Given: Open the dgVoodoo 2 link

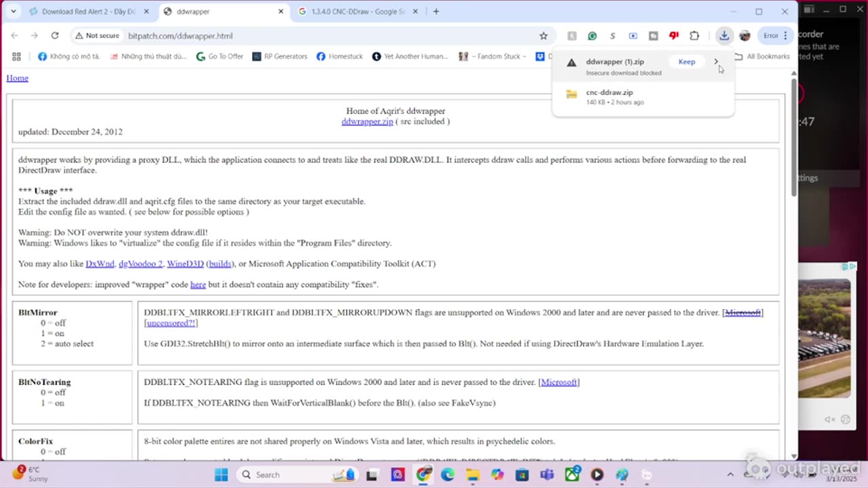Looking at the screenshot, I should click(140, 264).
